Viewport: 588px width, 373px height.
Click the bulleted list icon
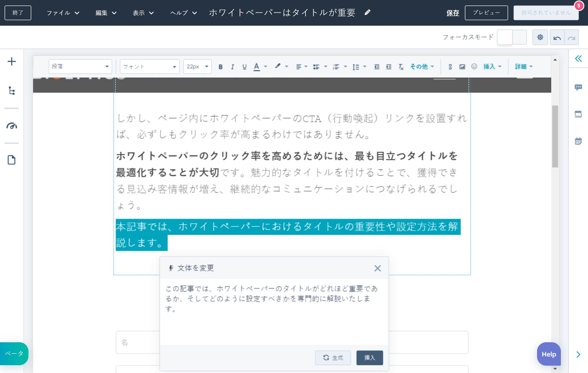[316, 67]
